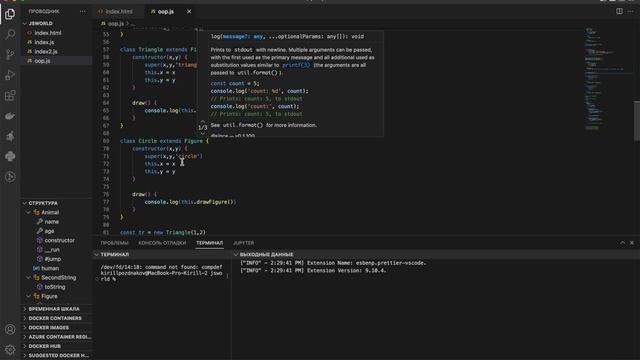The width and height of the screenshot is (640, 360).
Task: Open the Manage settings gear
Action: tap(10, 349)
